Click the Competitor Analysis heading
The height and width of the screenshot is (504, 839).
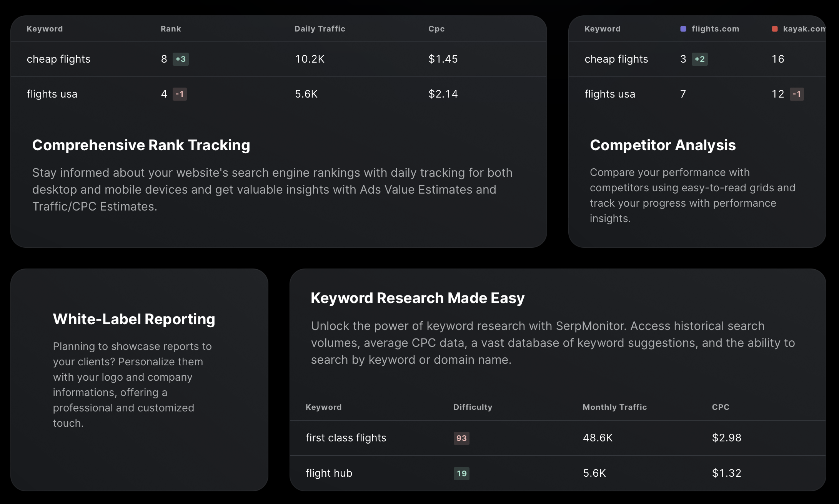point(663,145)
